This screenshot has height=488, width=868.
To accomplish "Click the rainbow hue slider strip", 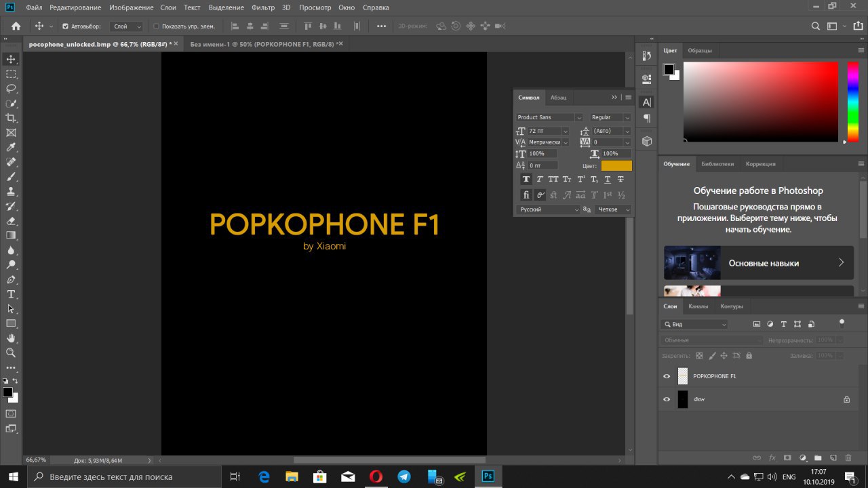I will point(853,102).
